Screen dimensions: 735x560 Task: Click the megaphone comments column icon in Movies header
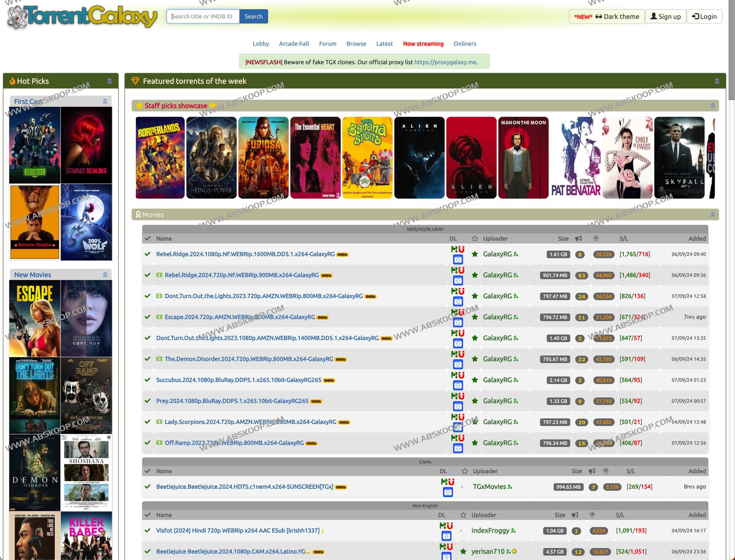(x=578, y=238)
